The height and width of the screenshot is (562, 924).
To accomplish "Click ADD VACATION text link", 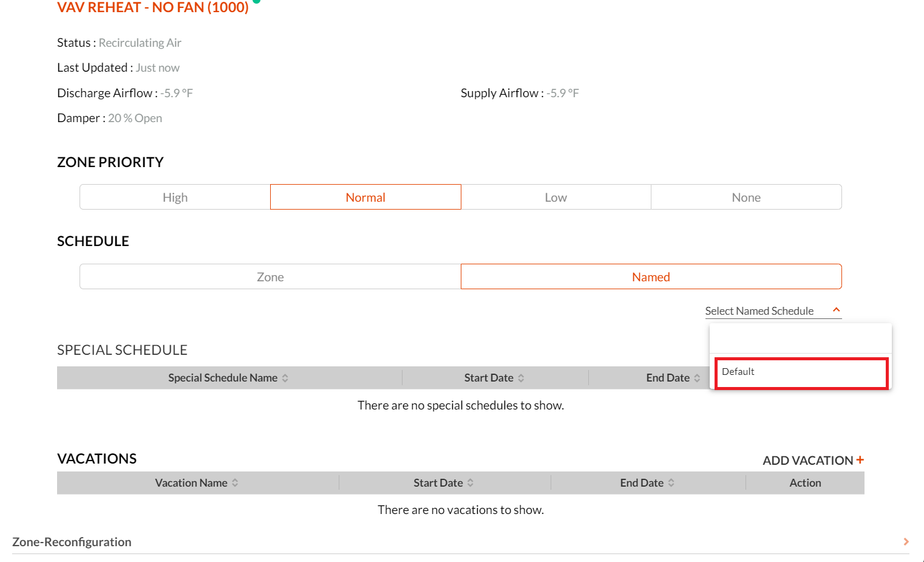I will click(x=807, y=461).
